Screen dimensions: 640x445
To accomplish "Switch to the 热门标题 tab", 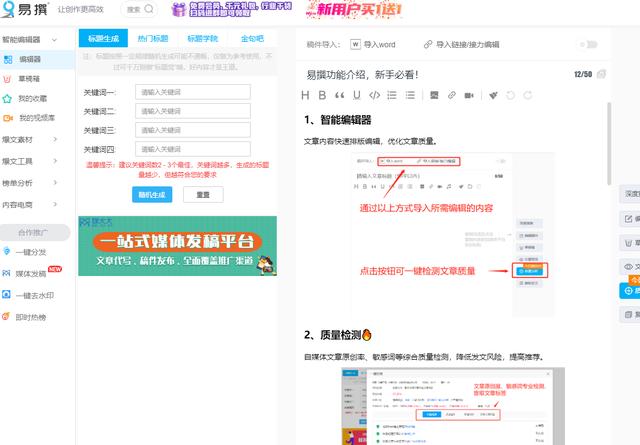I will 153,38.
